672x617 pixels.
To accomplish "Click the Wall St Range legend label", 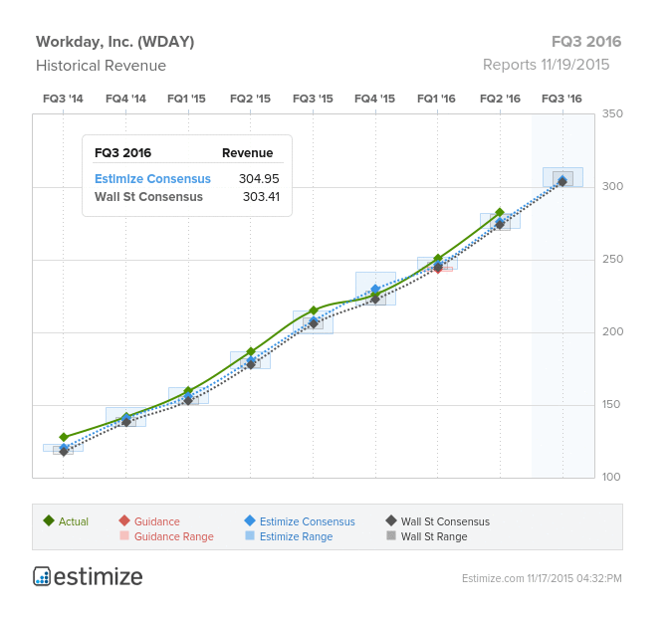I will coord(434,536).
